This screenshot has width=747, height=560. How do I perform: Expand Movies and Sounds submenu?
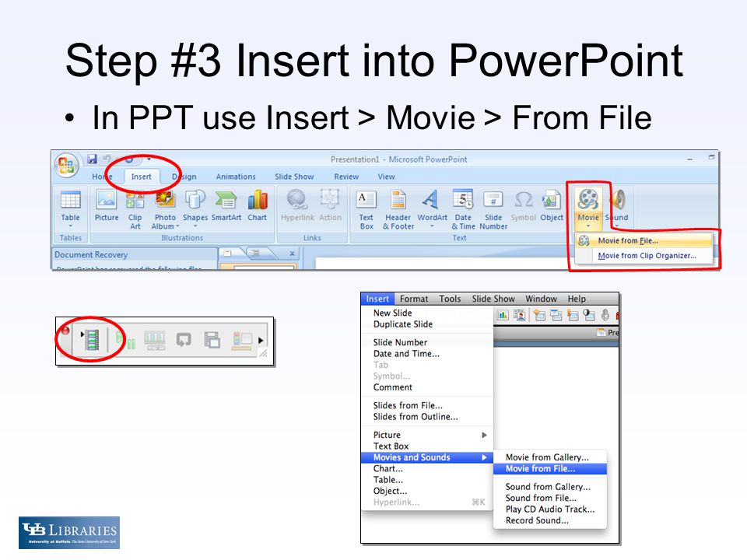pos(427,457)
